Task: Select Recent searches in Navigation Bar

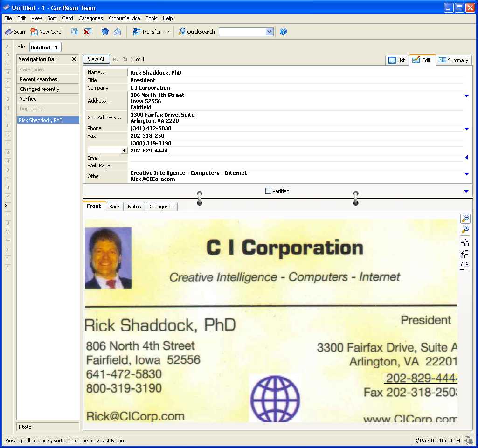Action: [x=48, y=79]
